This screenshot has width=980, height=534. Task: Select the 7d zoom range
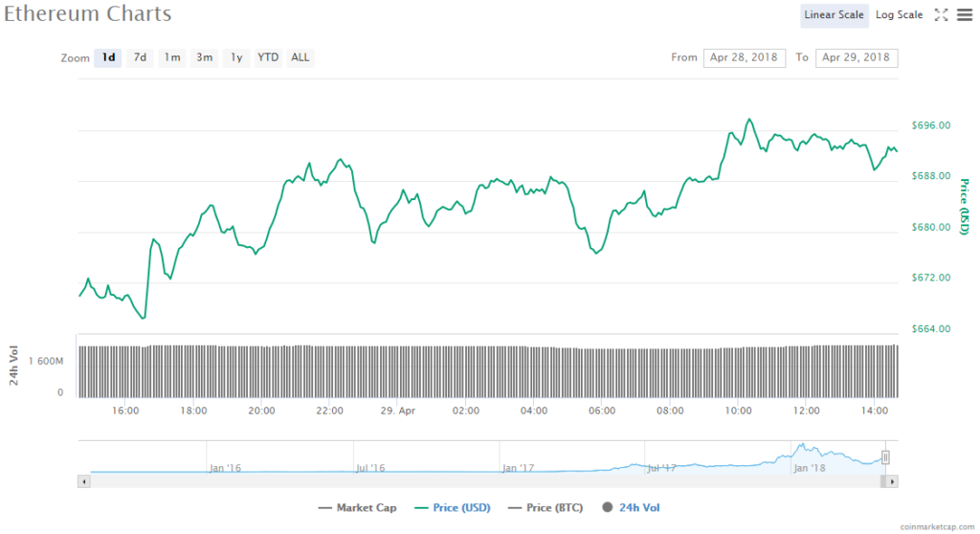click(x=140, y=57)
